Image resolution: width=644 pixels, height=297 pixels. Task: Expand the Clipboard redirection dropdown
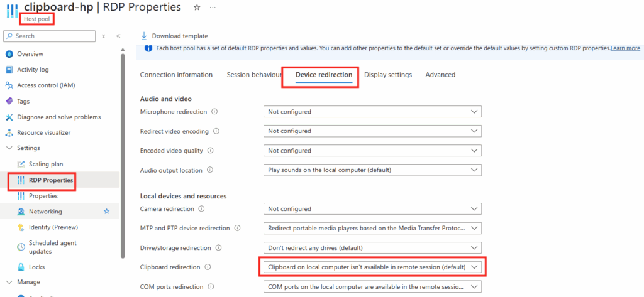tap(372, 267)
